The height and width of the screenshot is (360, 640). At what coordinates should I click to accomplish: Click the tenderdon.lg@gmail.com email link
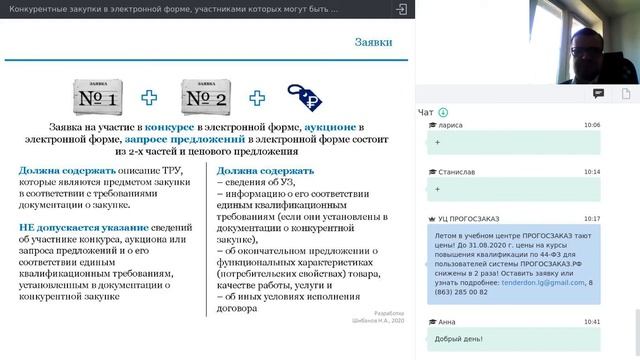(x=542, y=282)
